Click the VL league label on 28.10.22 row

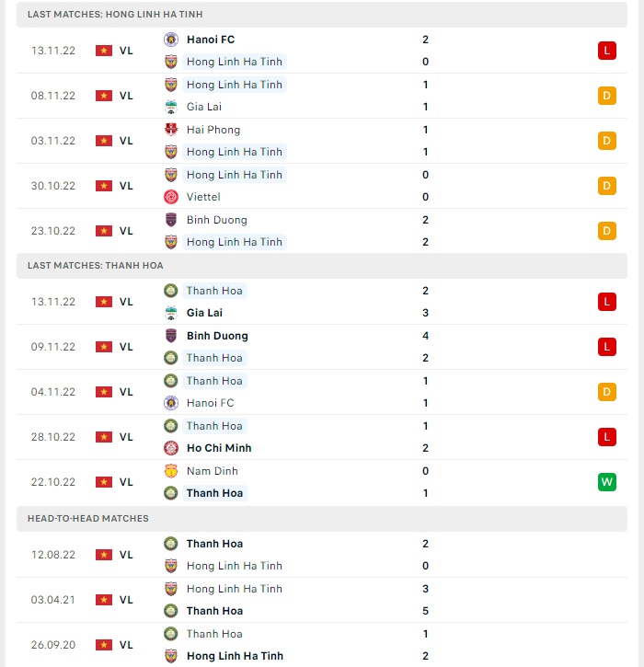pos(126,437)
